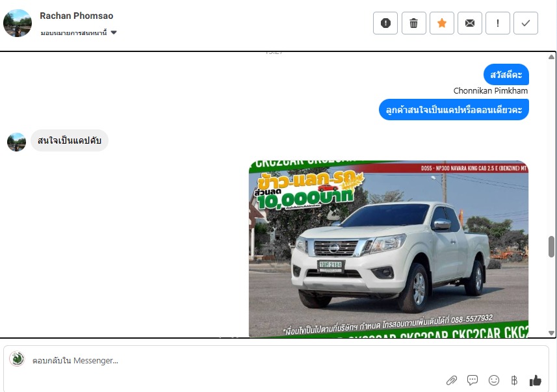Open saved replies speech bubble icon
Screen dimensions: 557x392
(x=473, y=380)
